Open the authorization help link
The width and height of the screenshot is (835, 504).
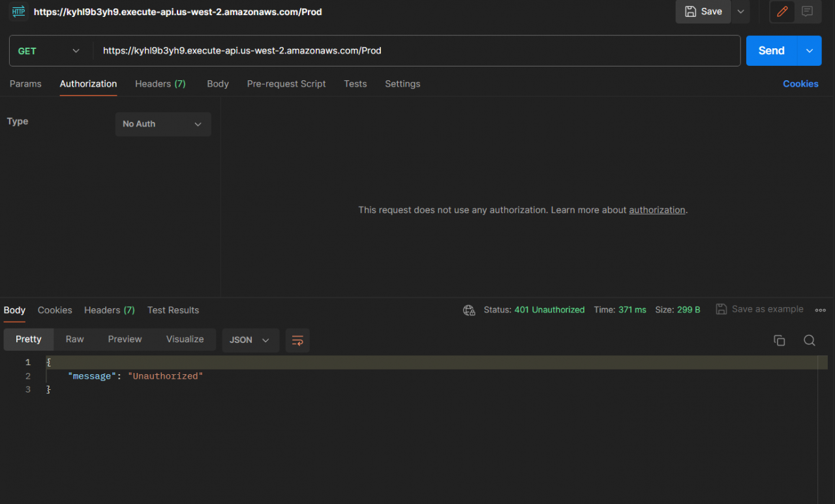click(x=657, y=210)
